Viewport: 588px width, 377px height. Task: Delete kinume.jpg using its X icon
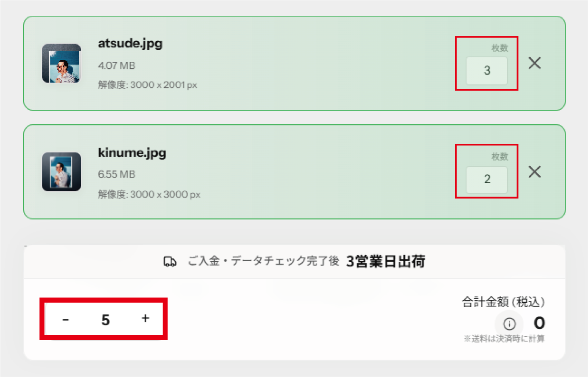(534, 172)
